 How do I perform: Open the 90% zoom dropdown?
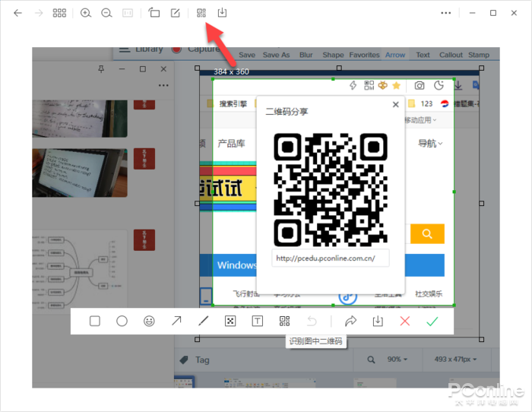(x=397, y=359)
